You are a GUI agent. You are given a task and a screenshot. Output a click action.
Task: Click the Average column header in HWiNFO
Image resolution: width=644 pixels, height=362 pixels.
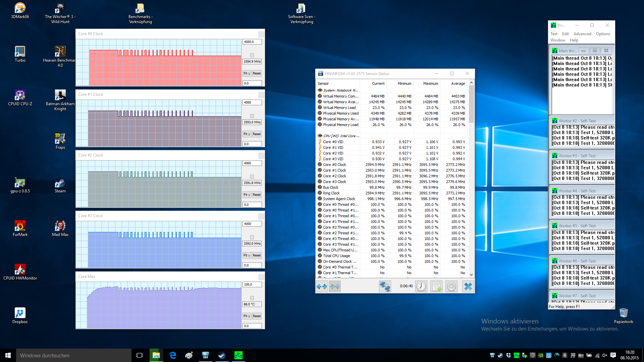(x=453, y=83)
